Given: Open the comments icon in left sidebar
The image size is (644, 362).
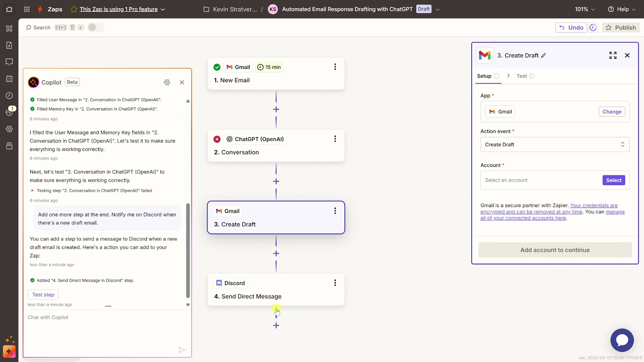Looking at the screenshot, I should 9,62.
